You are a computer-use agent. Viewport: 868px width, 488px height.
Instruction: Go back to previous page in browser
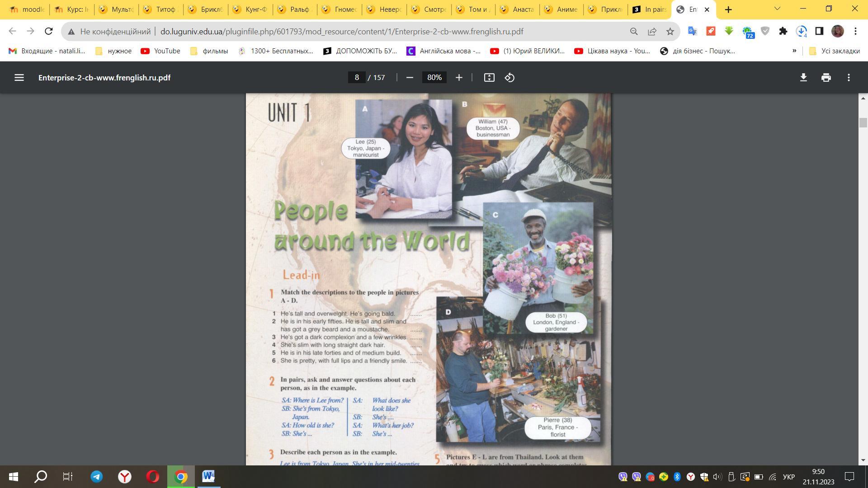(12, 31)
